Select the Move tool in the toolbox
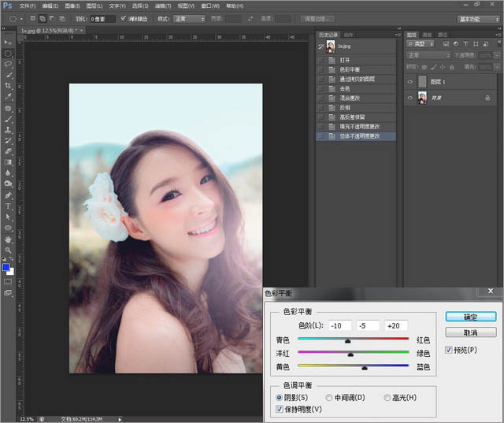The width and height of the screenshot is (504, 423). [x=8, y=42]
